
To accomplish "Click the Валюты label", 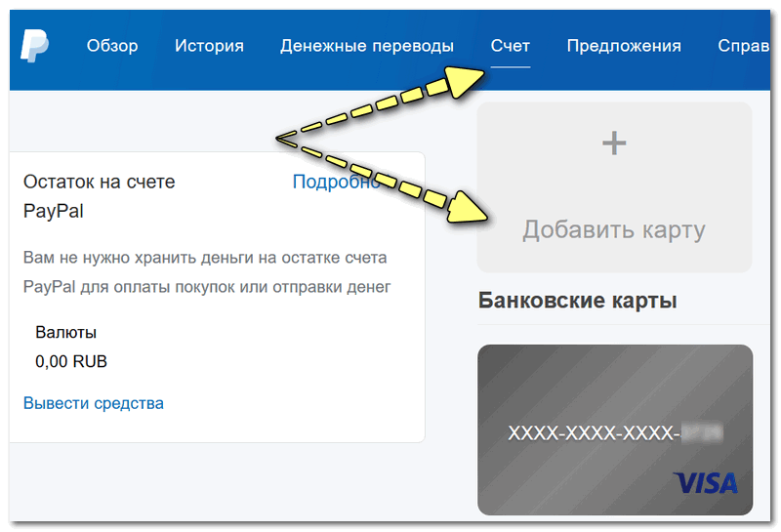I will 65,332.
